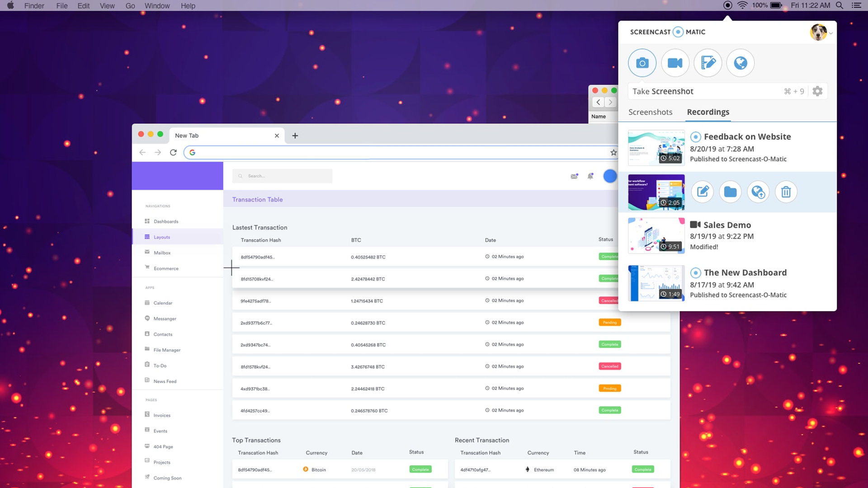The width and height of the screenshot is (868, 488).
Task: Select Layouts in the sidebar
Action: click(x=177, y=237)
